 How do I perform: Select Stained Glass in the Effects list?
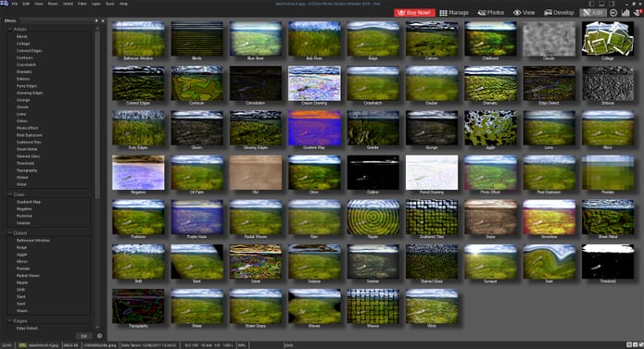point(29,156)
